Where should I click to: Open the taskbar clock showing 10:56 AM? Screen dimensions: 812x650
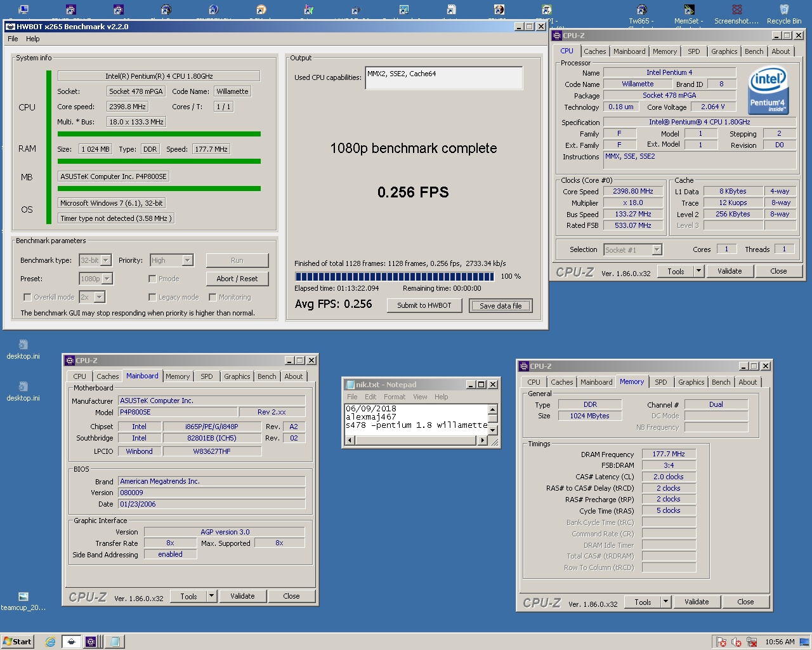tap(780, 642)
